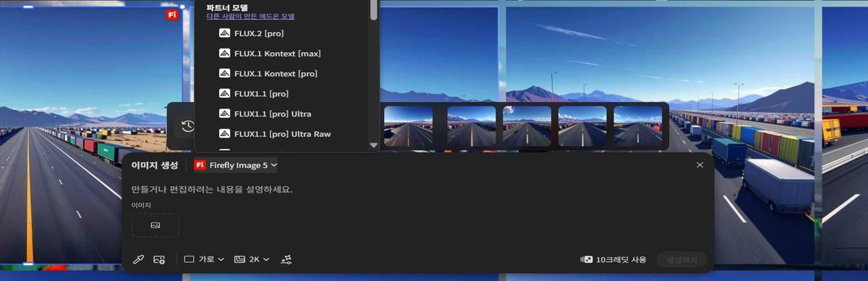Click the 10크레딧 사용 credits indicator
This screenshot has height=281, width=868.
[613, 259]
